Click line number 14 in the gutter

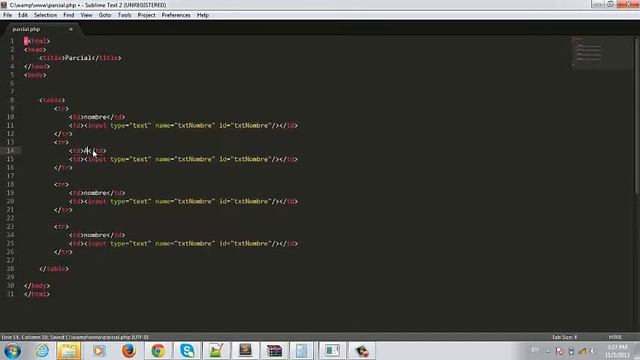pyautogui.click(x=11, y=151)
